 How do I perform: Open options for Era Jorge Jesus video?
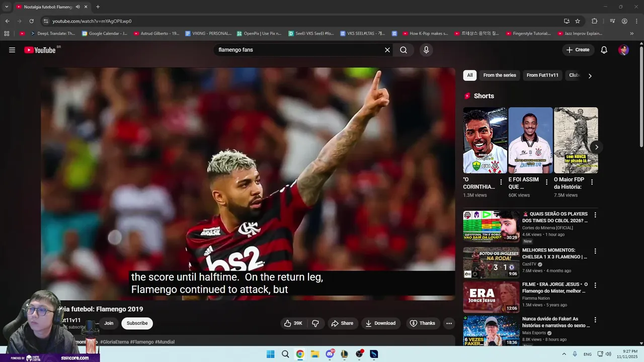point(595,285)
